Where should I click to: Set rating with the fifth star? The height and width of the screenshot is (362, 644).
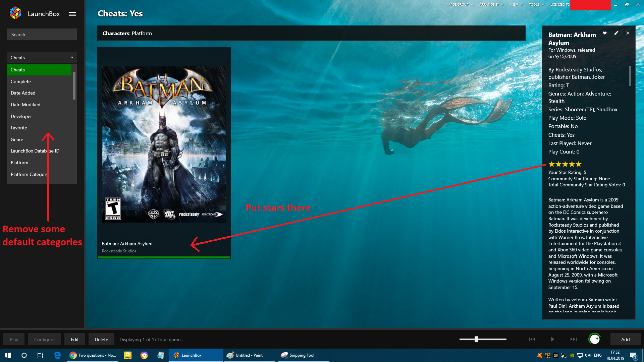coord(579,164)
